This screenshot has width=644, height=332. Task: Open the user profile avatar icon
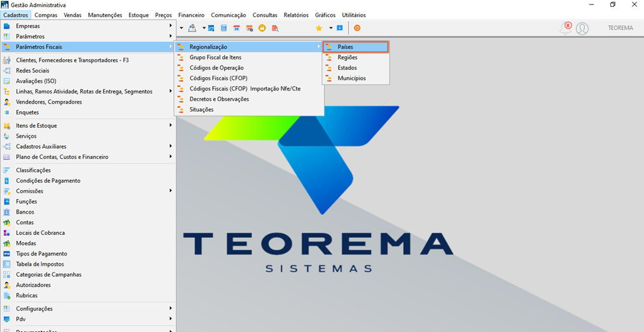(x=582, y=28)
